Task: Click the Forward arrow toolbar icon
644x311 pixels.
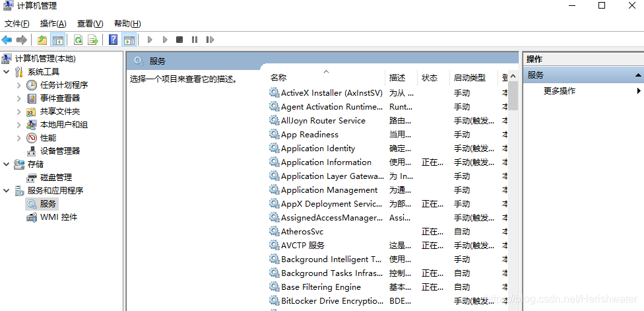Action: (x=21, y=40)
